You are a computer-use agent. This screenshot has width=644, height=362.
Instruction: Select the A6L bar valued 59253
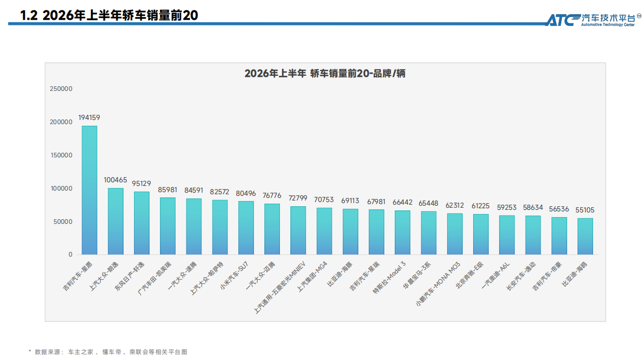tap(507, 235)
